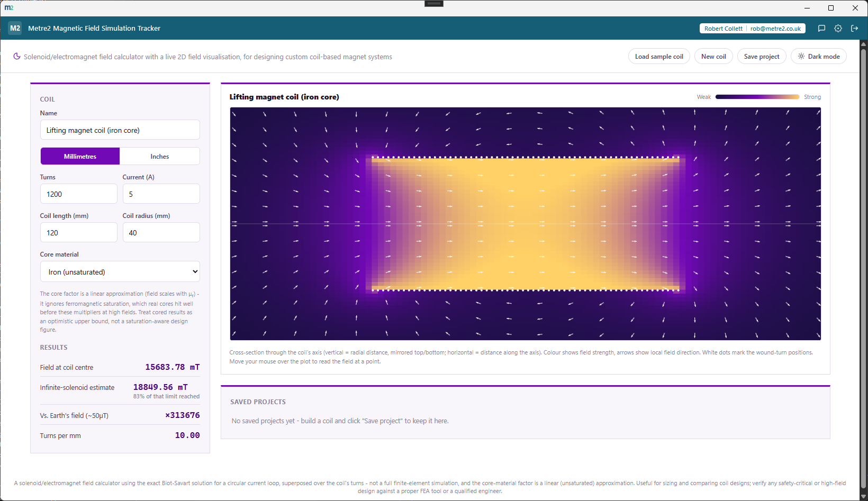Open the feedback chat icon
The width and height of the screenshot is (868, 501).
(821, 29)
